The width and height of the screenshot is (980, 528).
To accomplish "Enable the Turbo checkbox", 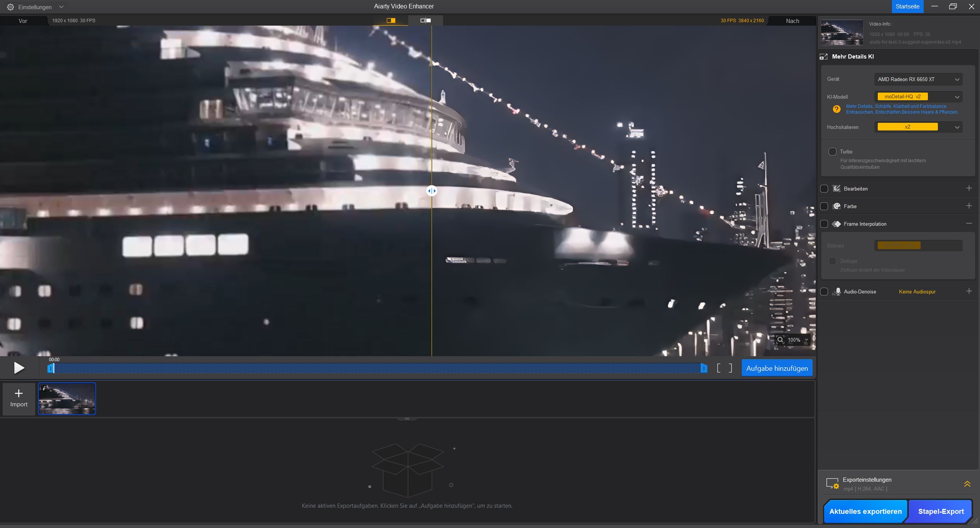I will tap(832, 152).
